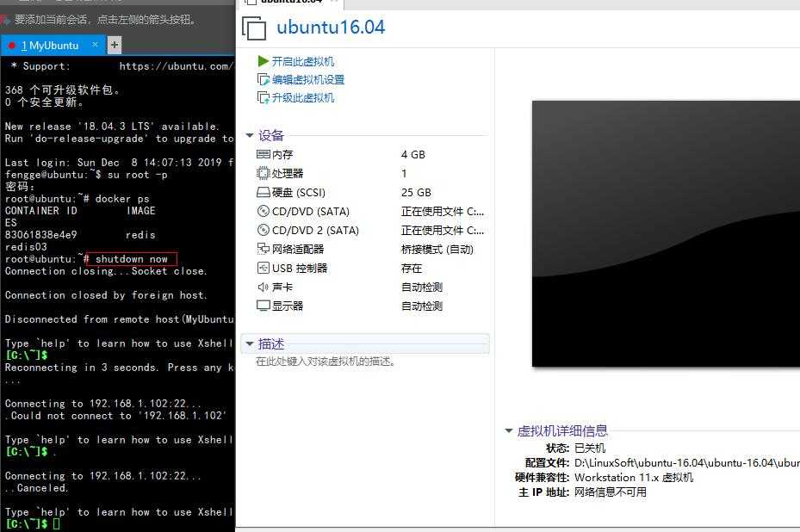Open 开启此虚拟机 power on link
800x532 pixels.
pos(303,62)
